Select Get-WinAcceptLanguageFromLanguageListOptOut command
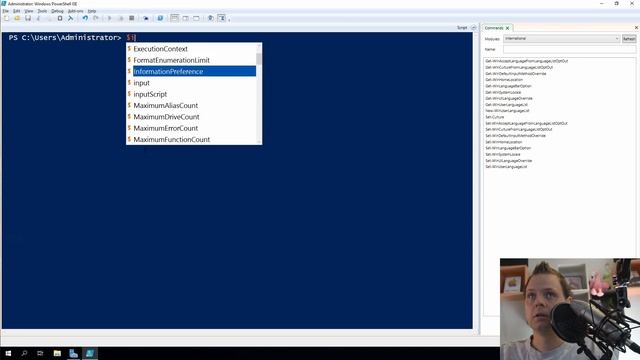The image size is (640, 360). (x=526, y=61)
